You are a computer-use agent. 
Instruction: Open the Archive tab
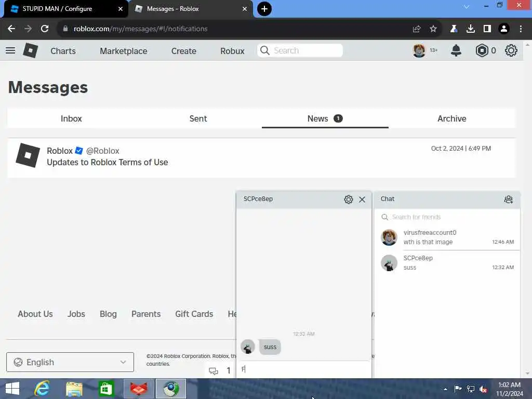pos(451,118)
